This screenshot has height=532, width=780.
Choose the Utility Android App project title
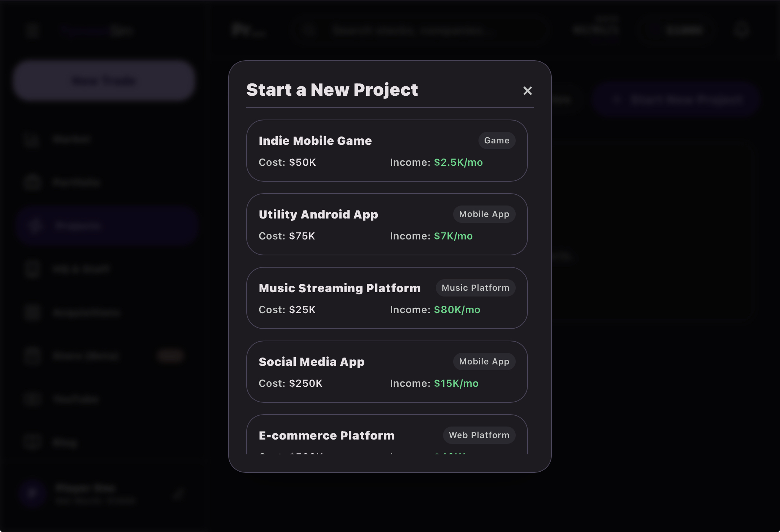[x=318, y=215]
